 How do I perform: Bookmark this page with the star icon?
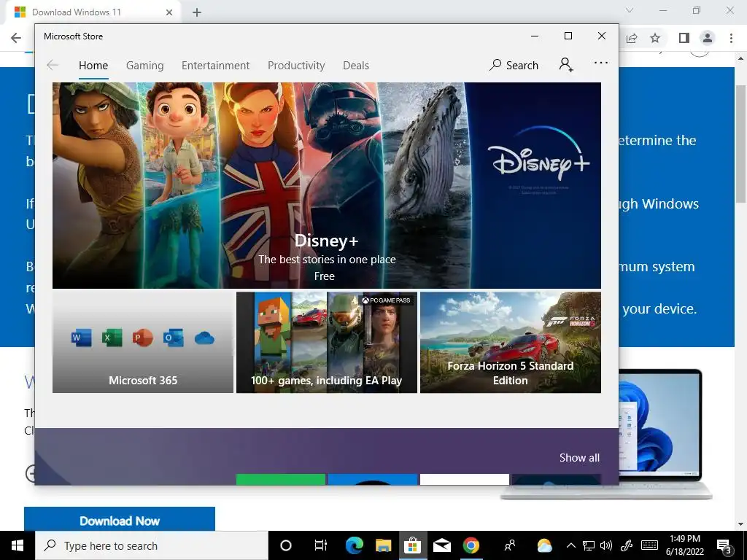coord(656,38)
